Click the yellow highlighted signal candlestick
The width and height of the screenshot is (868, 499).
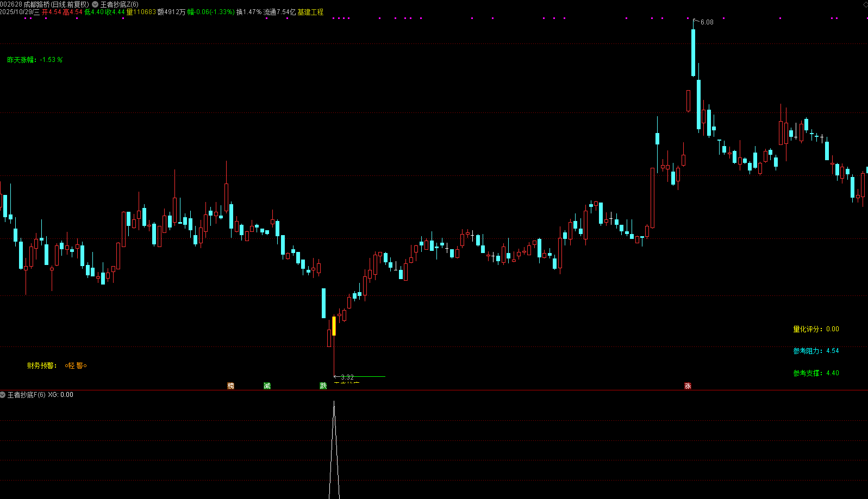(334, 326)
